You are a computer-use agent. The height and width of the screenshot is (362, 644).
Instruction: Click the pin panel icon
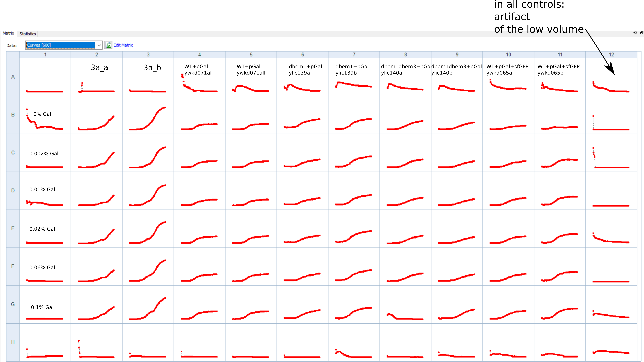coord(635,33)
